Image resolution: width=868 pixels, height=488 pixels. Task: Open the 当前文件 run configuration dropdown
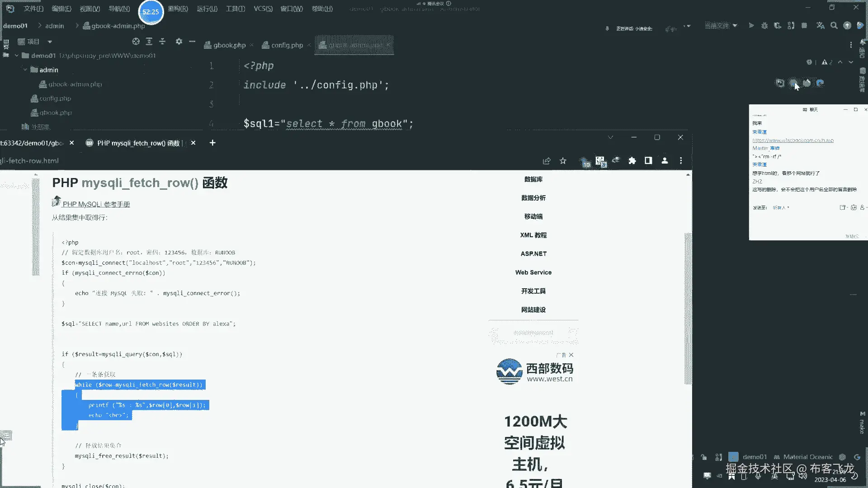(721, 26)
